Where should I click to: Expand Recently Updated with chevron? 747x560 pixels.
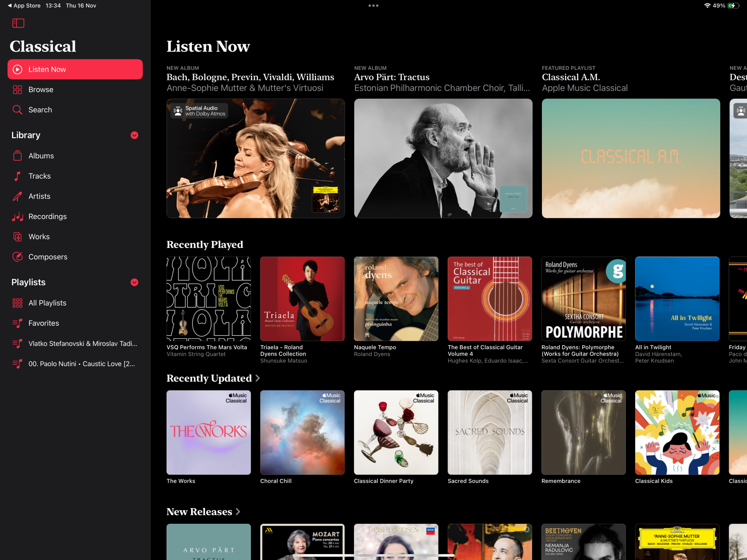[x=258, y=378]
